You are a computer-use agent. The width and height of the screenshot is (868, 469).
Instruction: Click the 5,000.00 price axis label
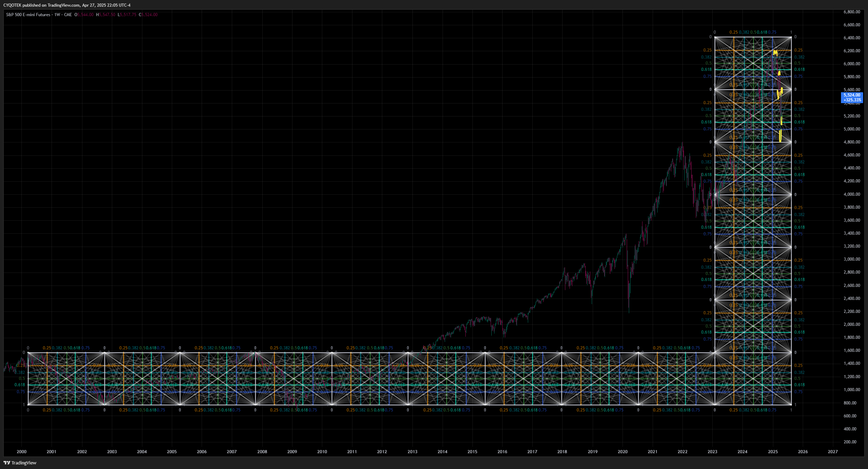(852, 129)
